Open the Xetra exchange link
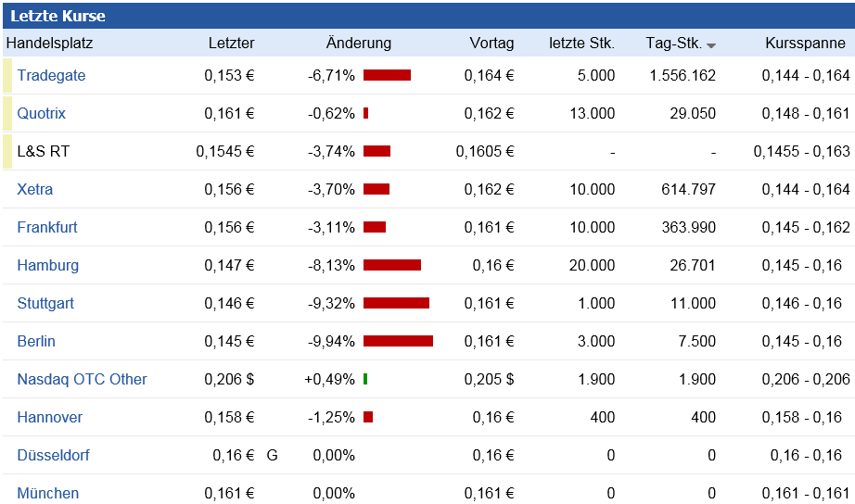 (x=35, y=189)
